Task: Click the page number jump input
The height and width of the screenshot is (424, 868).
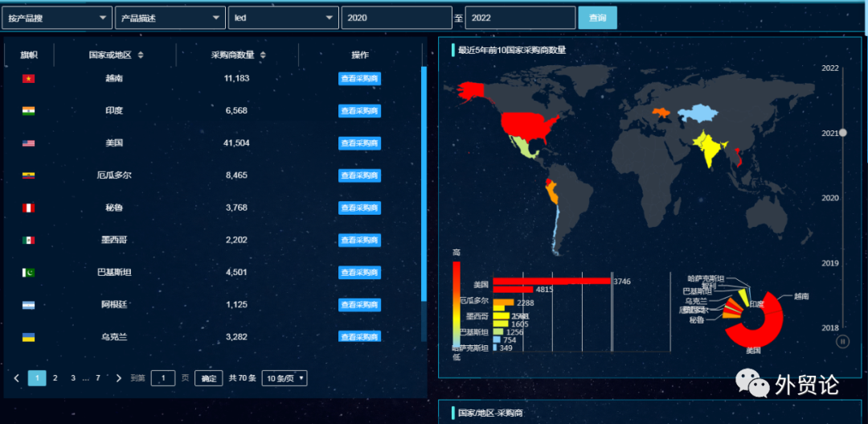Action: click(x=163, y=378)
